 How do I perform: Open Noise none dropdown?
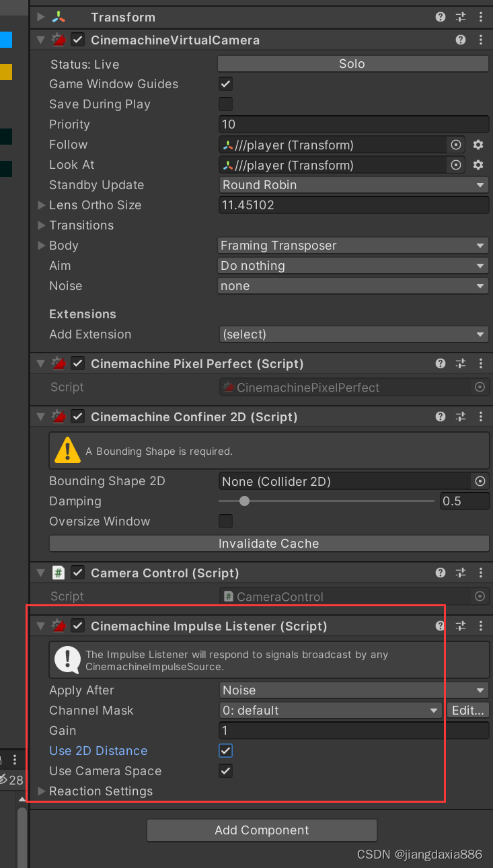[x=353, y=286]
